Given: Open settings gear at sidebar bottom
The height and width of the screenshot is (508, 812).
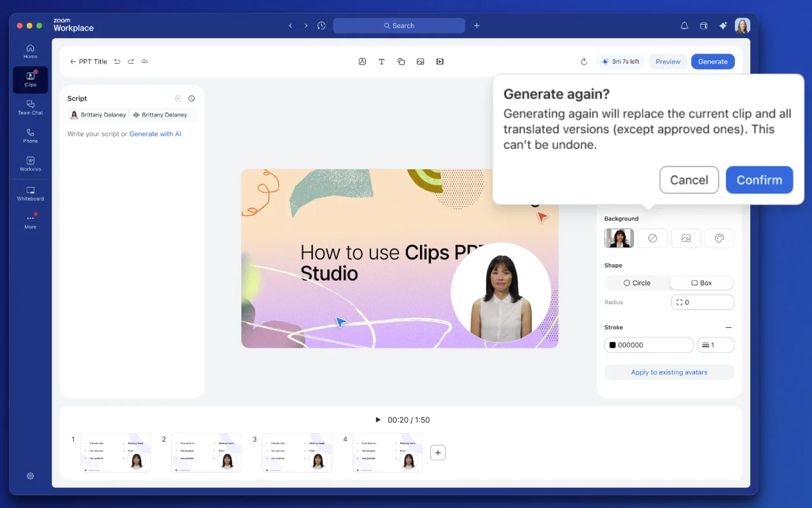Looking at the screenshot, I should click(30, 476).
